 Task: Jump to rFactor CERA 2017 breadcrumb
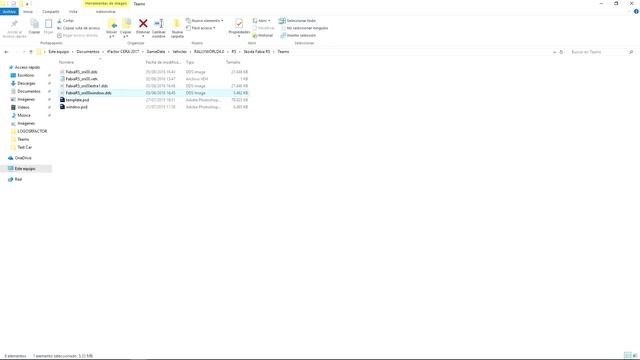point(123,52)
